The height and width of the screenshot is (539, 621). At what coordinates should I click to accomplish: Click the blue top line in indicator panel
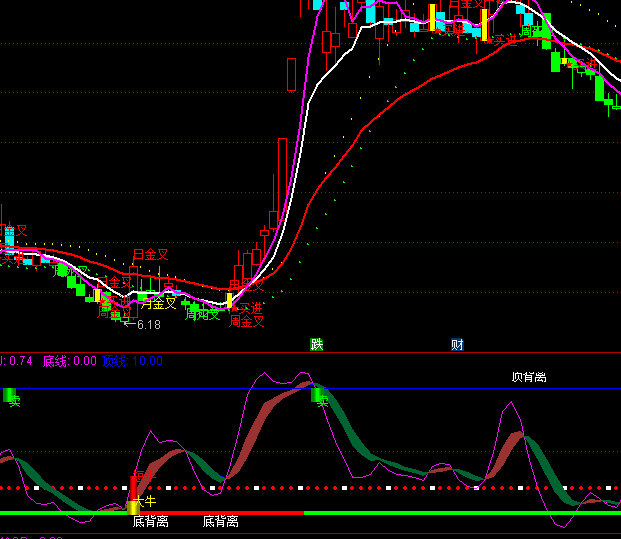tap(450, 388)
